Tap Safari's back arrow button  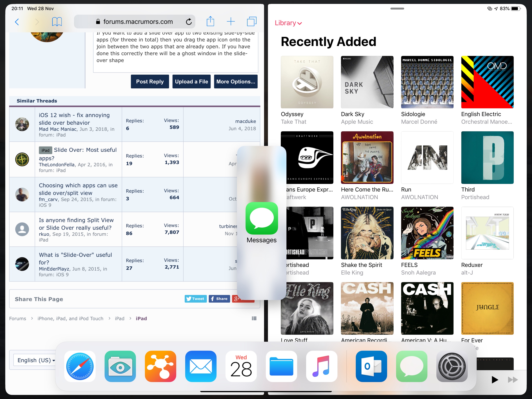click(x=17, y=22)
